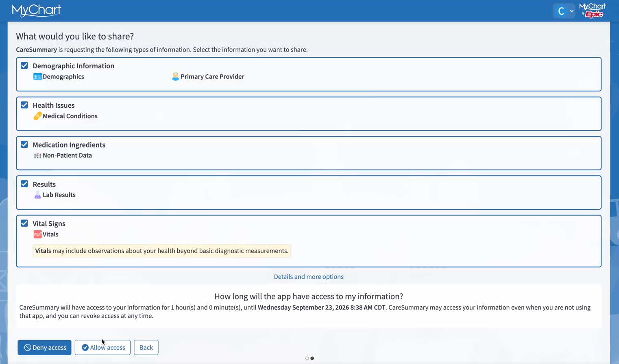The height and width of the screenshot is (364, 619).
Task: Click the Vitals observations warning note
Action: (x=162, y=251)
